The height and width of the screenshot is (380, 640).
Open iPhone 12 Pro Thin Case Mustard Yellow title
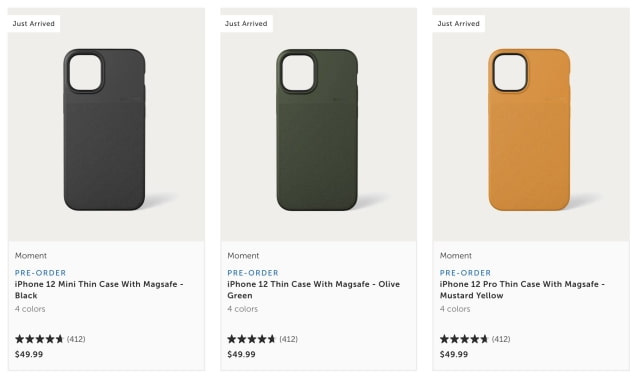tap(522, 289)
